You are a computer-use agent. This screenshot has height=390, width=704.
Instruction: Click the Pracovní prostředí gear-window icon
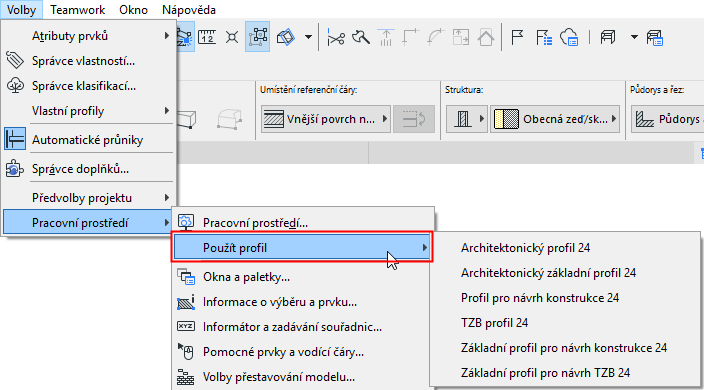tap(186, 222)
